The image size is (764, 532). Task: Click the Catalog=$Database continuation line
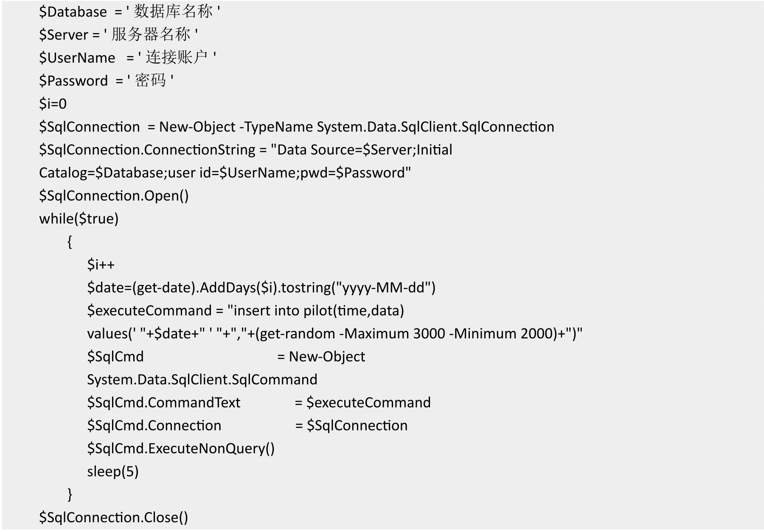[225, 173]
